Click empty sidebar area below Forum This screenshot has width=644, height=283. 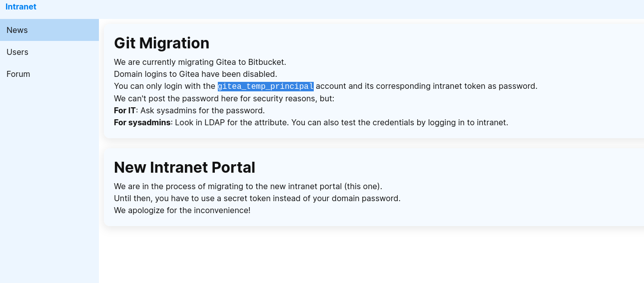[x=49, y=180]
